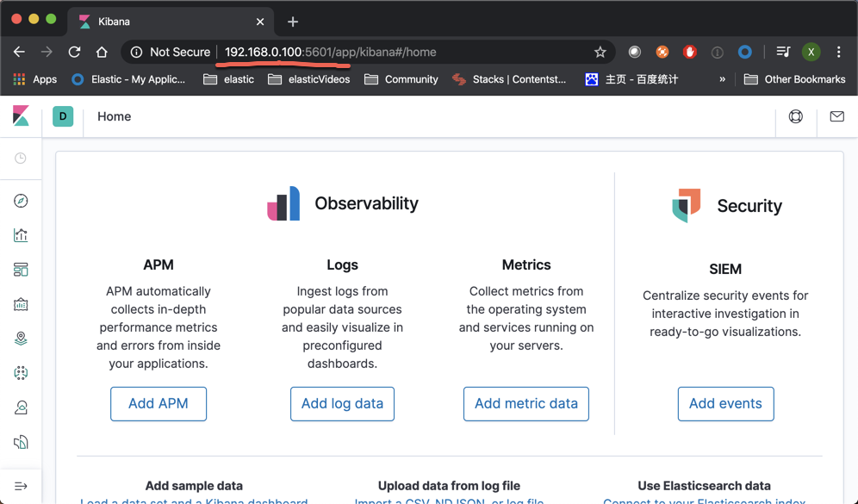Image resolution: width=858 pixels, height=504 pixels.
Task: Open Canvas from the sidebar
Action: coord(22,303)
